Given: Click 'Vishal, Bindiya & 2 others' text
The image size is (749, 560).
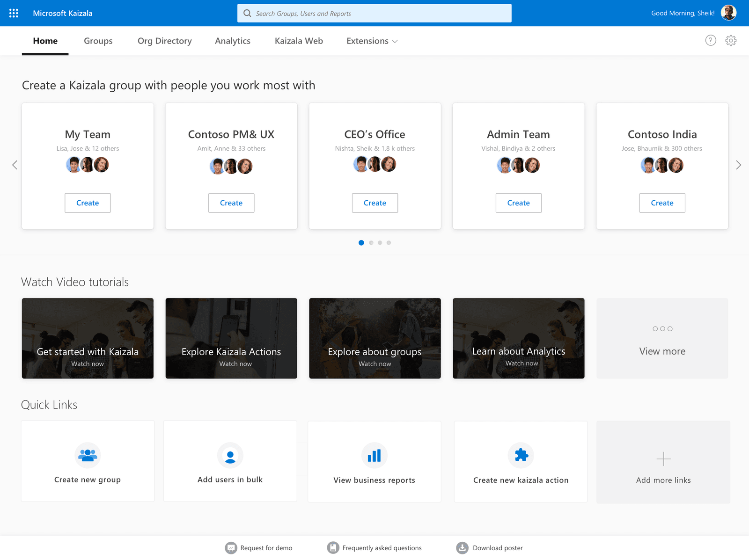Looking at the screenshot, I should tap(519, 148).
